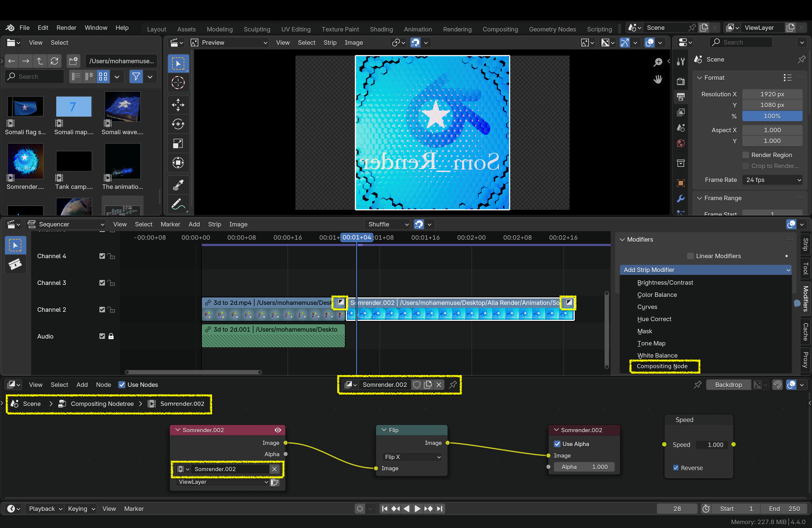Go to parent directory arrow icon
This screenshot has height=528, width=812.
pos(40,61)
